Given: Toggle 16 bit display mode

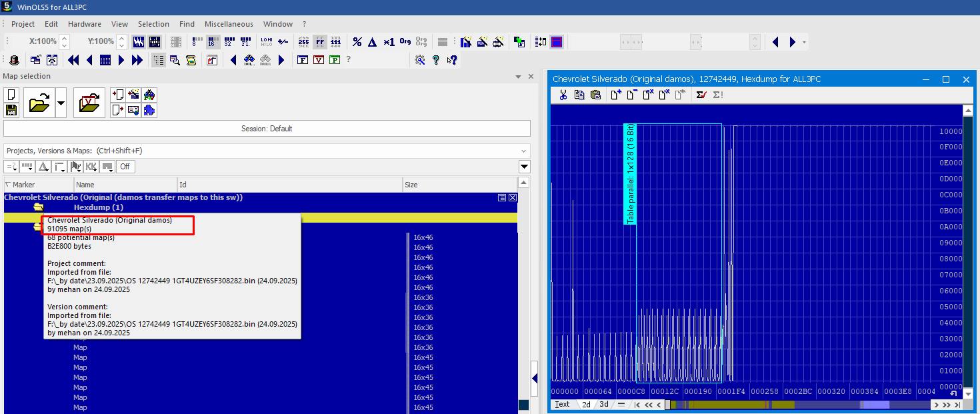Looking at the screenshot, I should point(212,42).
